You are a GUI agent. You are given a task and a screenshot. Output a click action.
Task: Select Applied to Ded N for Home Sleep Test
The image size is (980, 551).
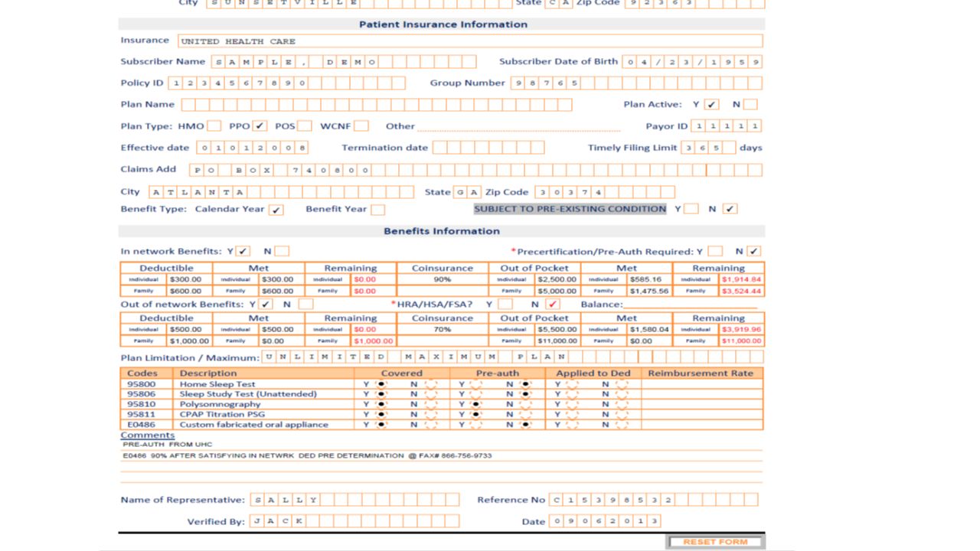[621, 384]
